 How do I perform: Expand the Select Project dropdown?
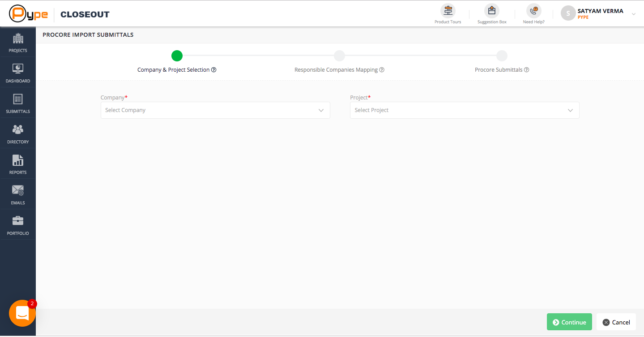(x=465, y=110)
